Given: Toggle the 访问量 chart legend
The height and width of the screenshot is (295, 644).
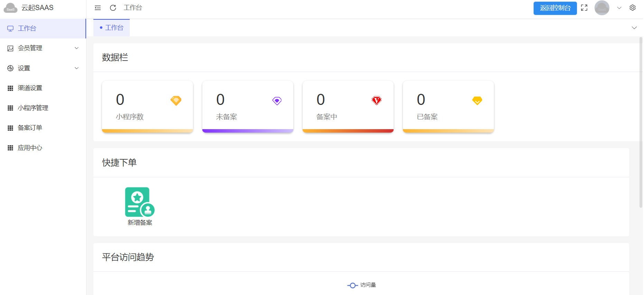Looking at the screenshot, I should tap(361, 285).
